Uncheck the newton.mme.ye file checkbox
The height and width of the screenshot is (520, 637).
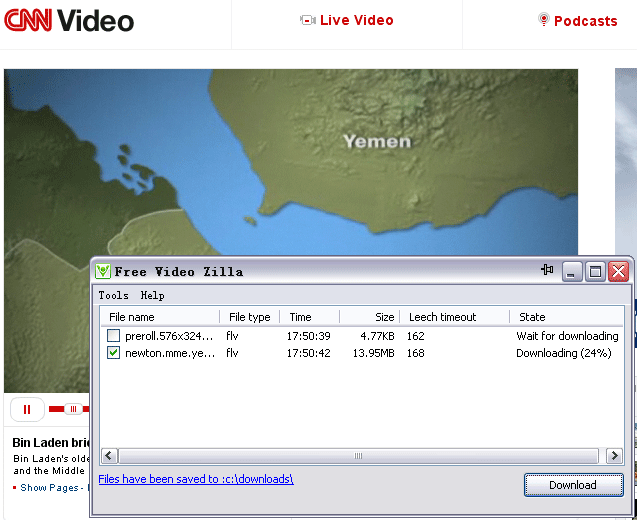(113, 353)
